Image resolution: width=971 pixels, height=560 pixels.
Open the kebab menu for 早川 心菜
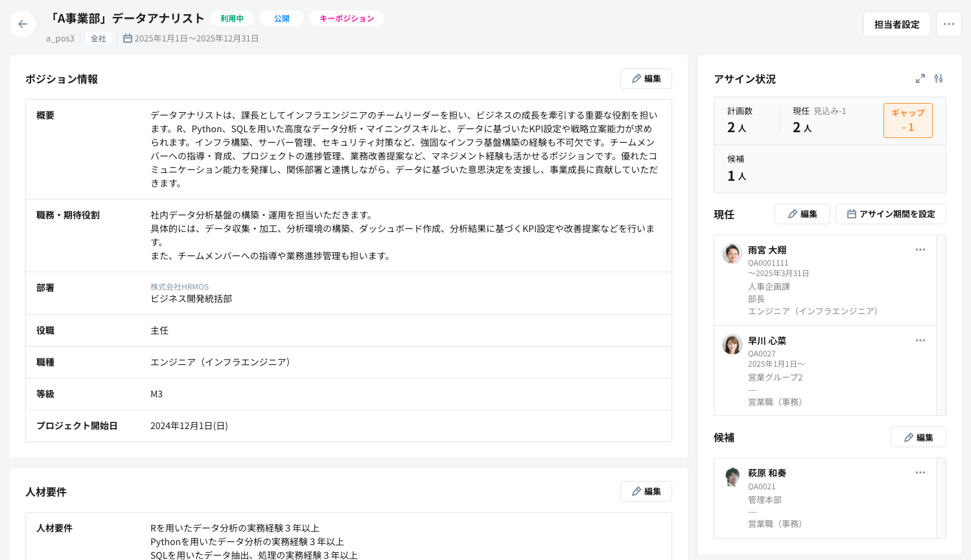point(920,340)
